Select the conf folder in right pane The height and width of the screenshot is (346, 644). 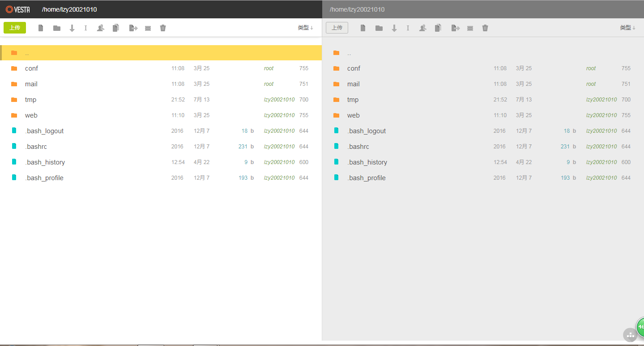(483, 68)
